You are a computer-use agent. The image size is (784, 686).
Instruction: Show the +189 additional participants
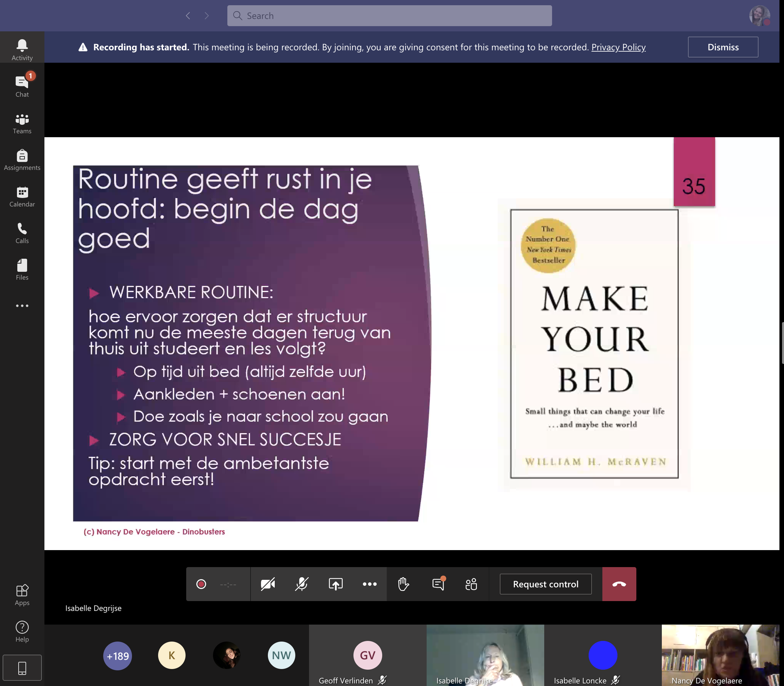click(118, 656)
